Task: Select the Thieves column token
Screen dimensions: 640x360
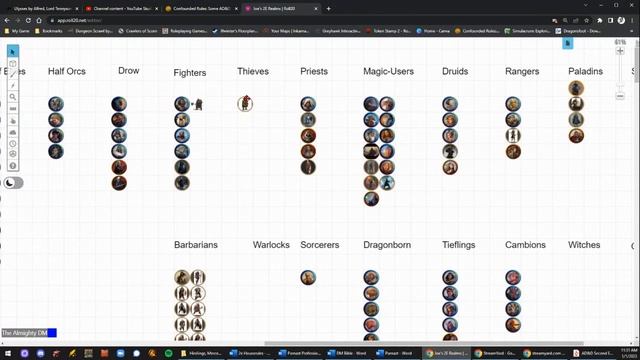Action: pyautogui.click(x=245, y=104)
